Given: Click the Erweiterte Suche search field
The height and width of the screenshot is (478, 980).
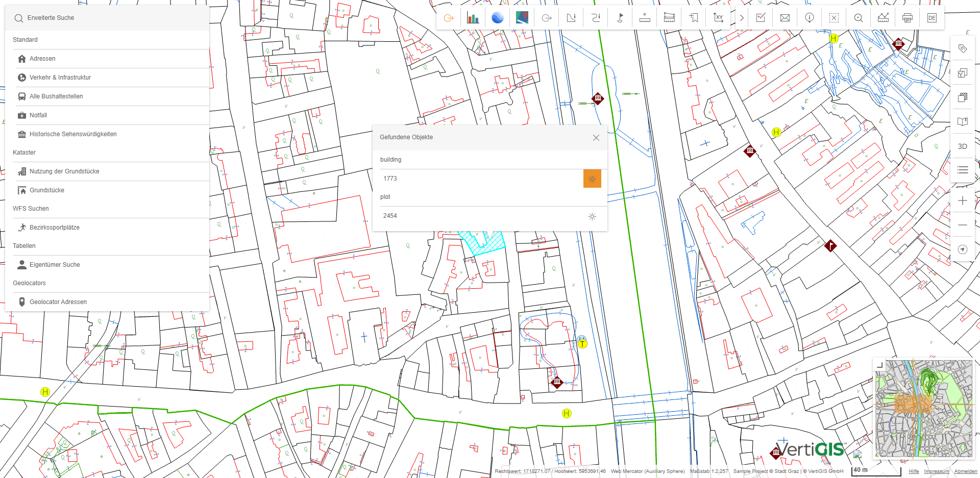Looking at the screenshot, I should 107,18.
